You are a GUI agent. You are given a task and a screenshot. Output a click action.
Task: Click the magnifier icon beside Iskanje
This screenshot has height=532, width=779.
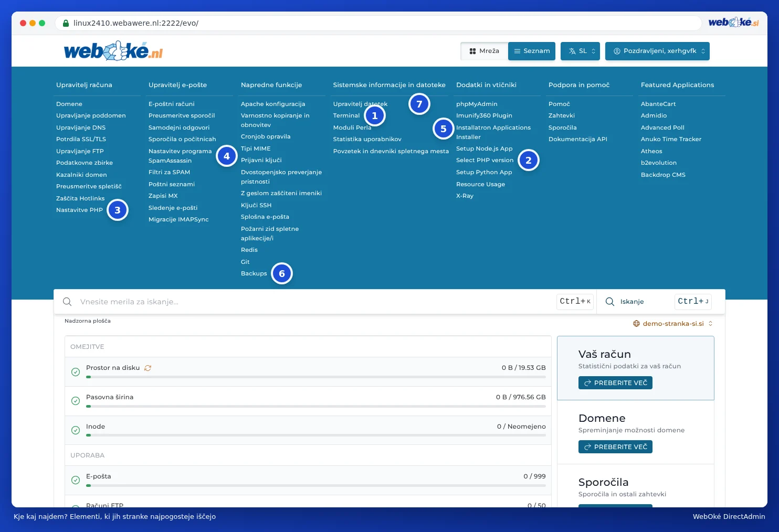(x=610, y=302)
